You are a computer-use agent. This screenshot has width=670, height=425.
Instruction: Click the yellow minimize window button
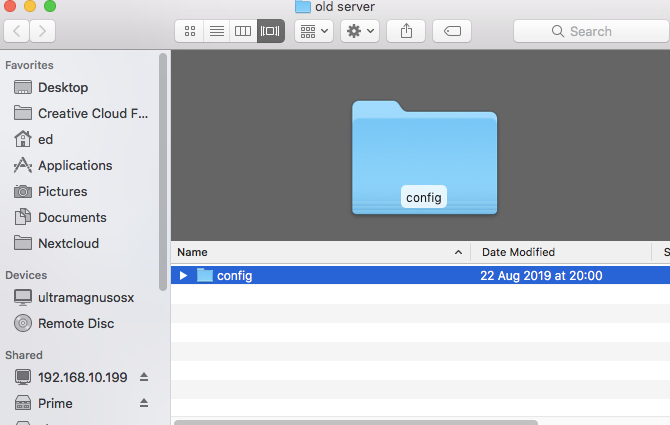tap(30, 6)
